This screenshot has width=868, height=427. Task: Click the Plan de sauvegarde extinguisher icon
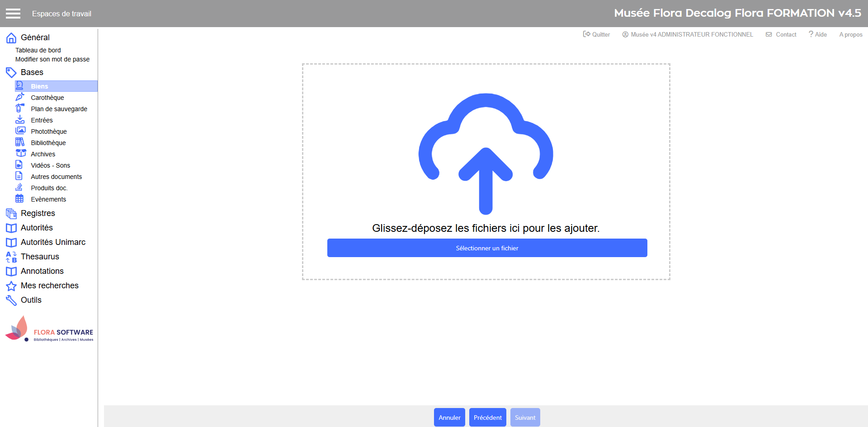click(x=20, y=108)
